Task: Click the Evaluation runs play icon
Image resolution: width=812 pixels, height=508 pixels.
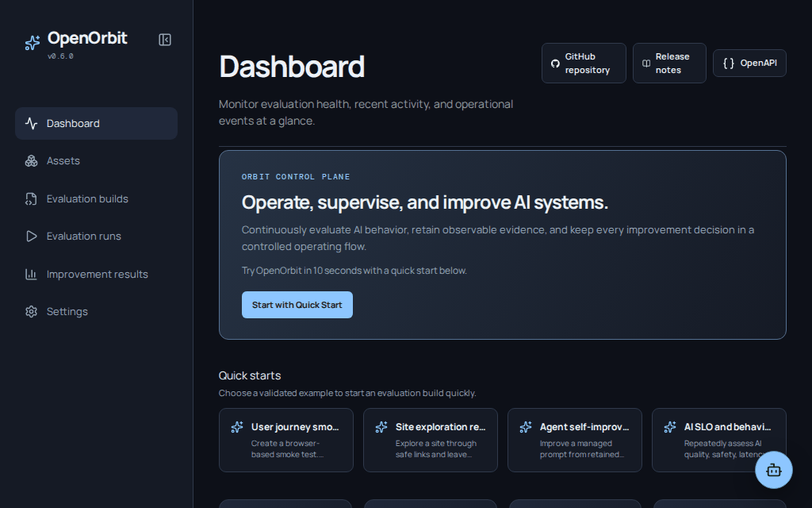Action: pyautogui.click(x=31, y=237)
